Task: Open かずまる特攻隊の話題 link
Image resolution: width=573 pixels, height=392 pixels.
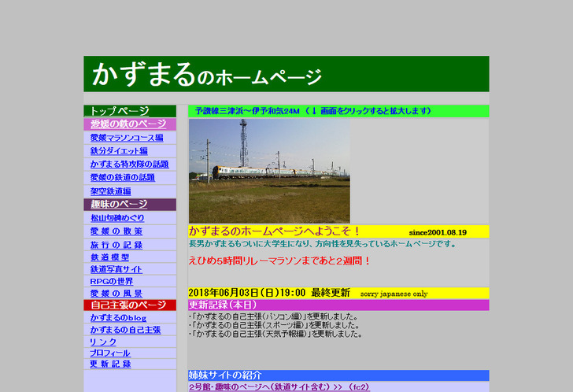Action: 129,165
